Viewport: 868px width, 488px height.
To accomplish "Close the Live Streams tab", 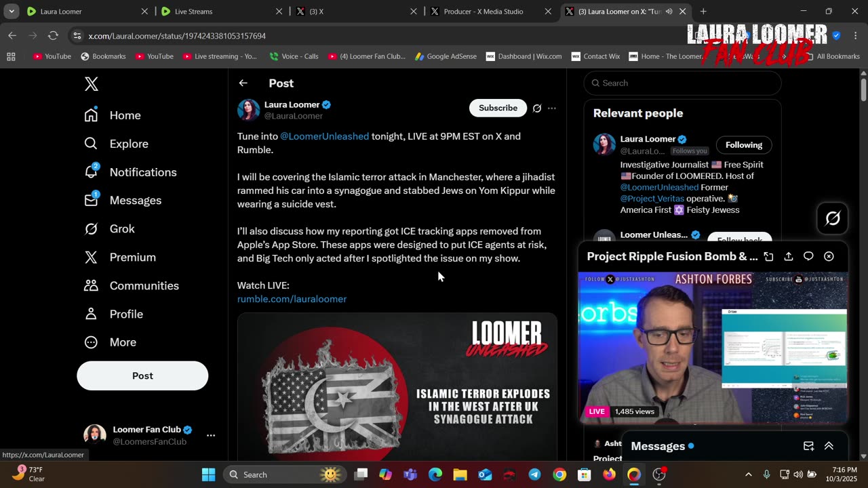I will coord(279,12).
